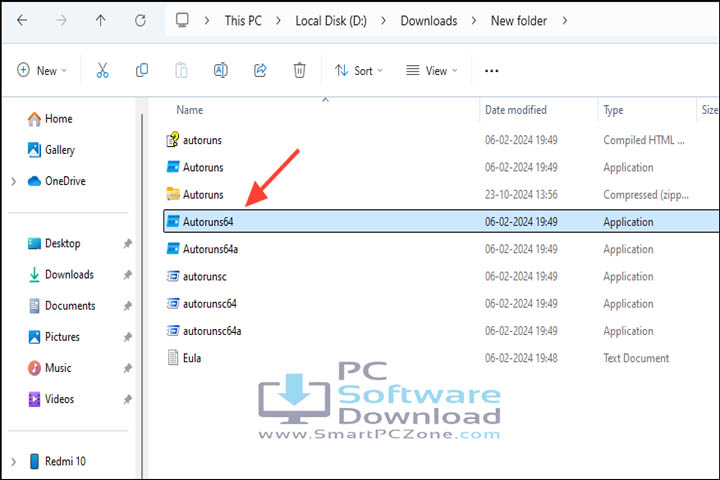Go back using the back arrow
The width and height of the screenshot is (720, 480).
tap(22, 20)
